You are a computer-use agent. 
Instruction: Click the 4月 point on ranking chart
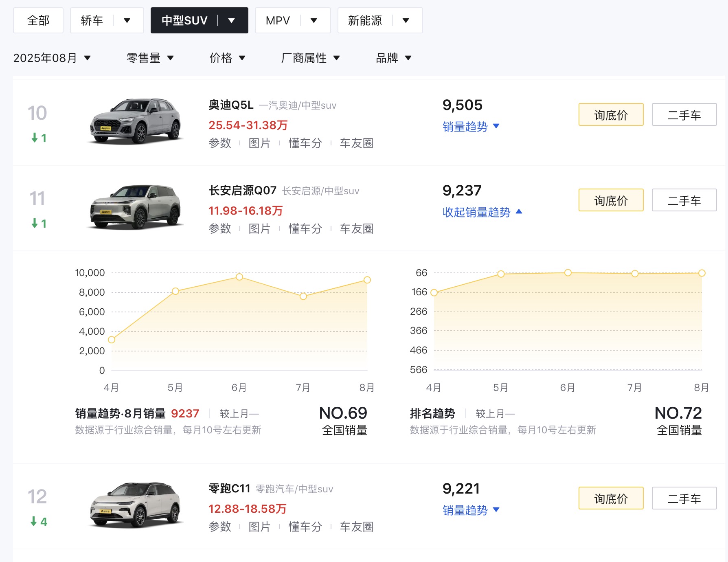pos(434,292)
